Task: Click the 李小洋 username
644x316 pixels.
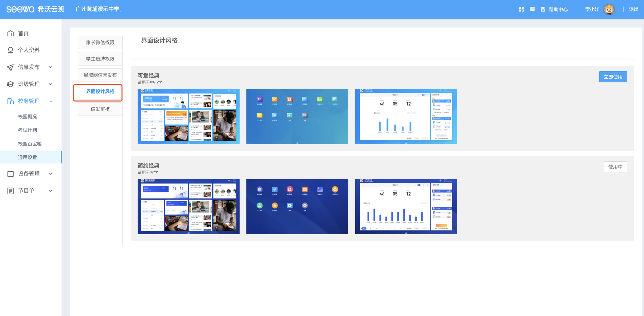Action: tap(592, 10)
